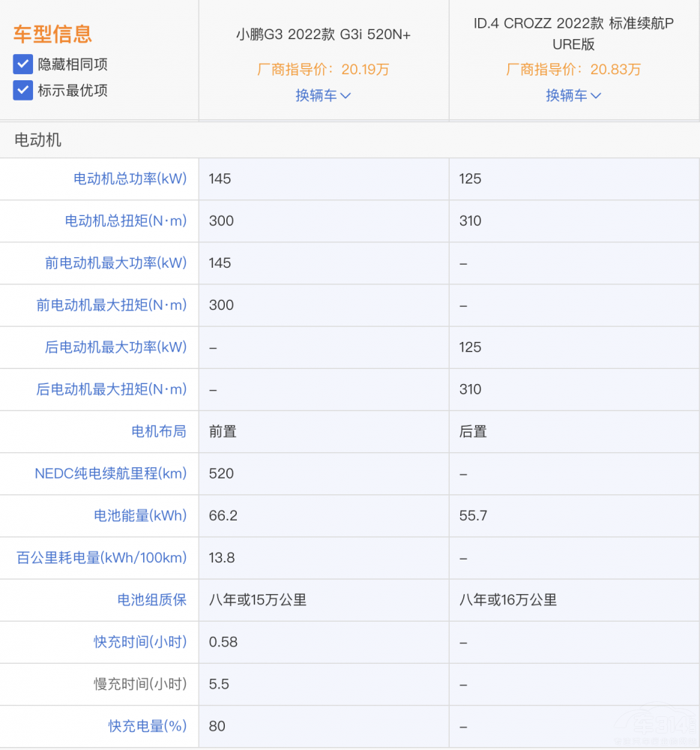Open 换辆车 dropdown under ID.4 CROZZ
Viewport: 700px width, 750px height.
click(573, 95)
